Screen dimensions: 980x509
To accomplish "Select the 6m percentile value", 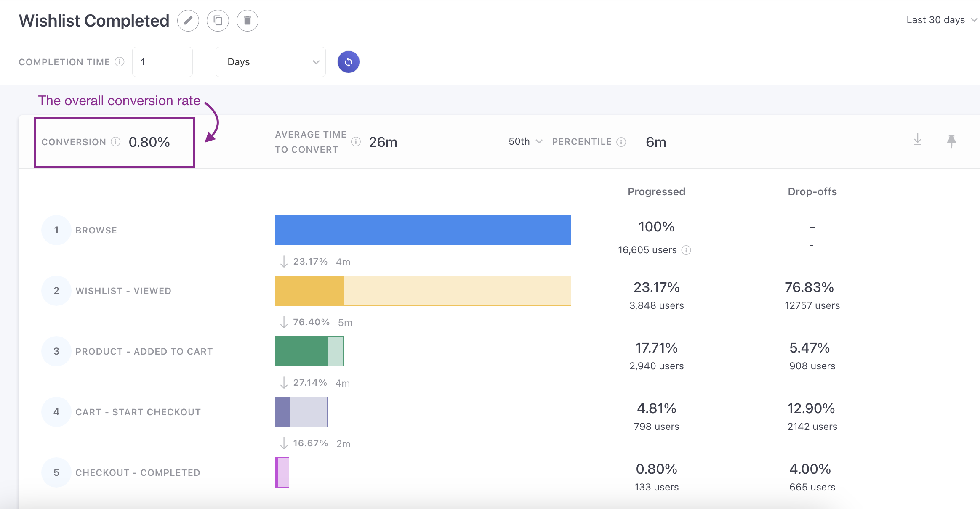I will (656, 142).
